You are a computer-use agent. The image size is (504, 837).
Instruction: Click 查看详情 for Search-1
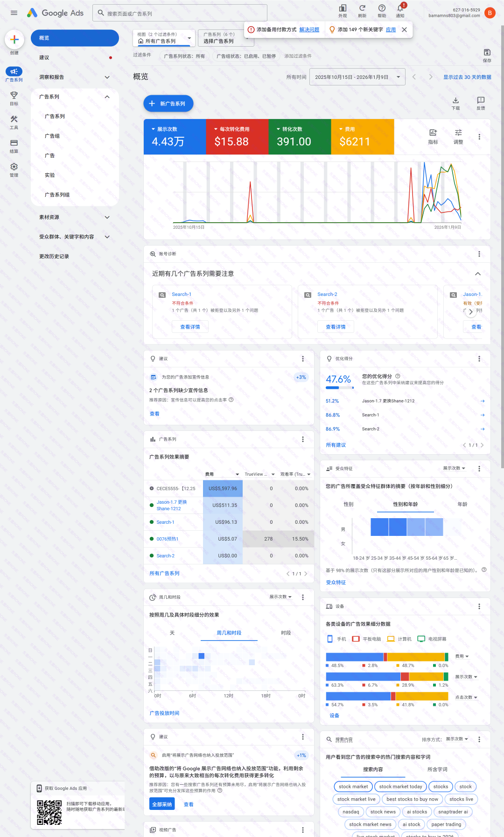190,327
